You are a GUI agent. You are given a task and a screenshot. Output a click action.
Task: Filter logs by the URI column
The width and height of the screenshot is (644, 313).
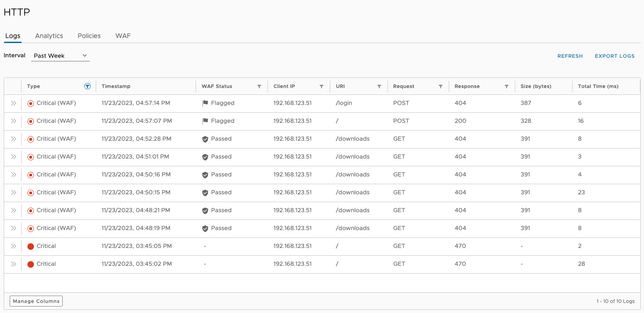coord(379,86)
